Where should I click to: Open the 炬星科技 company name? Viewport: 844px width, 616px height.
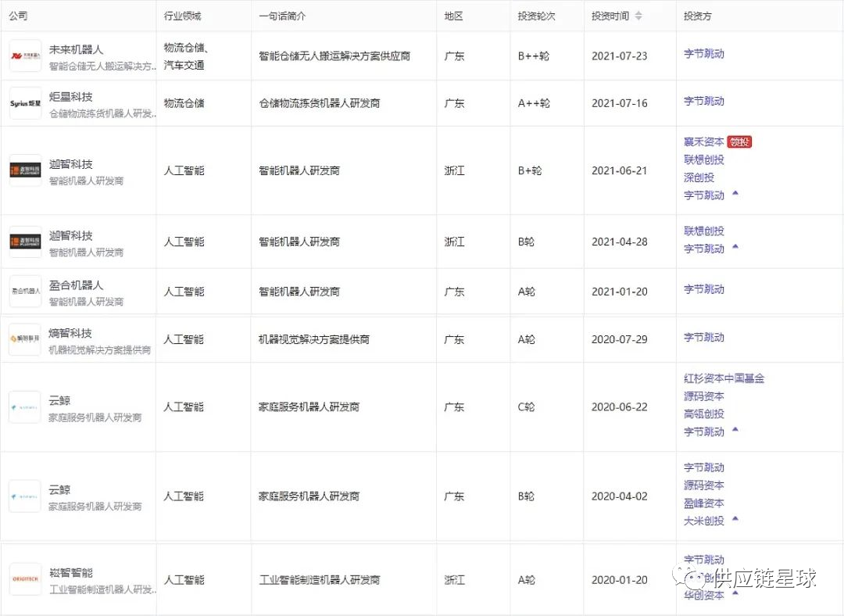coord(70,96)
